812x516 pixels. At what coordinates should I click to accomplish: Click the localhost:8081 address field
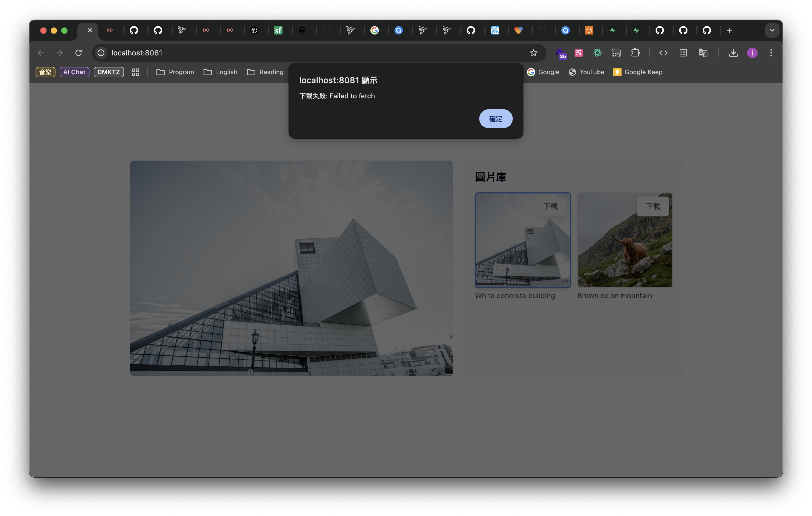click(x=317, y=53)
